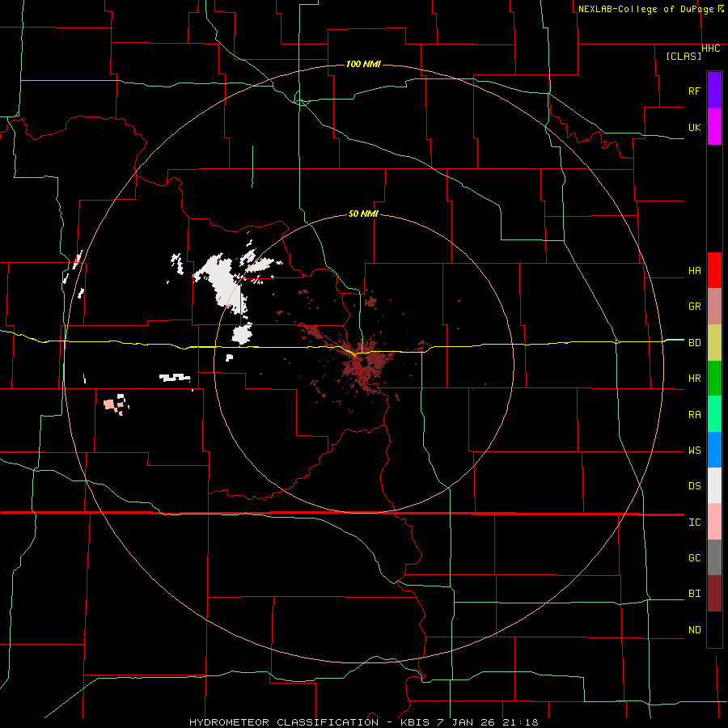Click the HYDROMETEOR CLASSIFICATION title text
The height and width of the screenshot is (728, 728).
(284, 722)
